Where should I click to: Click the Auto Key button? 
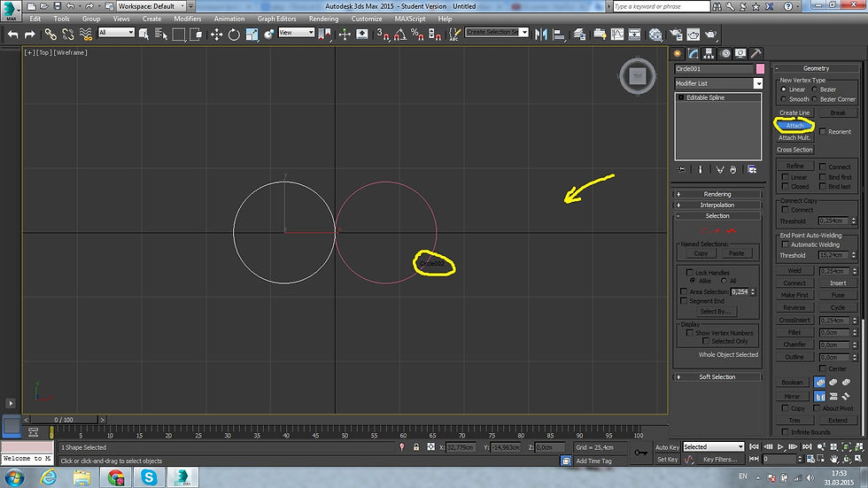(667, 447)
